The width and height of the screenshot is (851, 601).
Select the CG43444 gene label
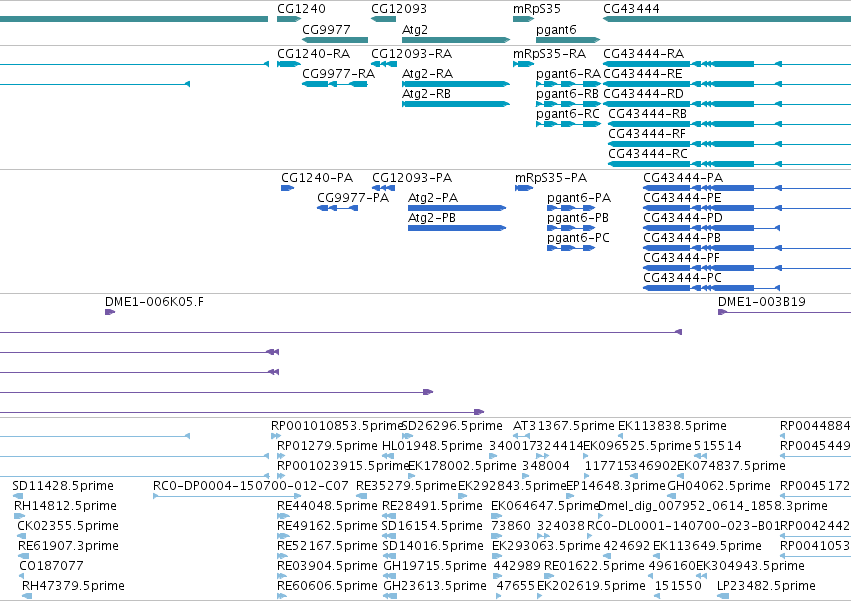[x=631, y=9]
